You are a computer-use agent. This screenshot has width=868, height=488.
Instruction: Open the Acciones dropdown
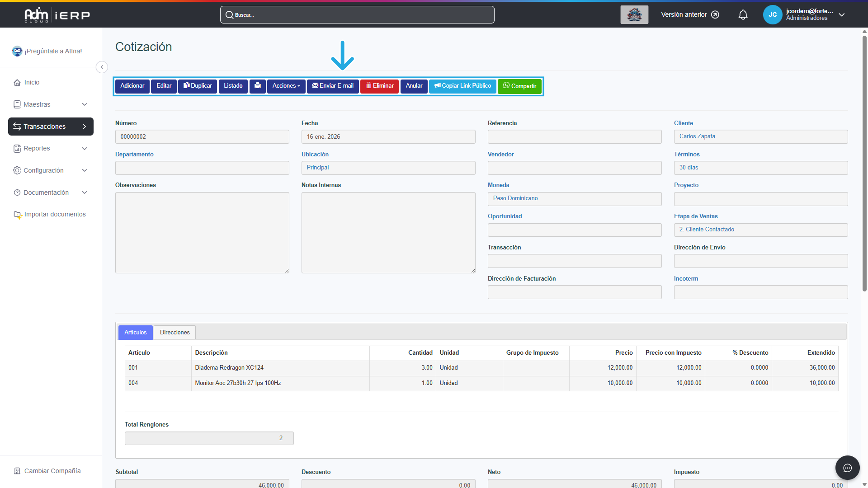tap(286, 86)
